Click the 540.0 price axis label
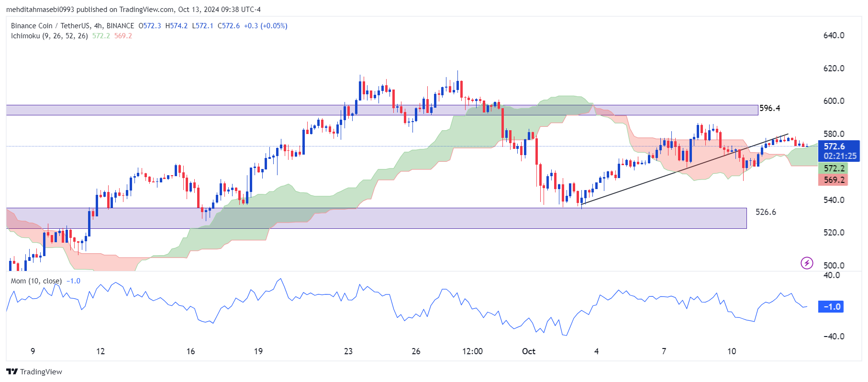This screenshot has width=868, height=382. (x=834, y=200)
